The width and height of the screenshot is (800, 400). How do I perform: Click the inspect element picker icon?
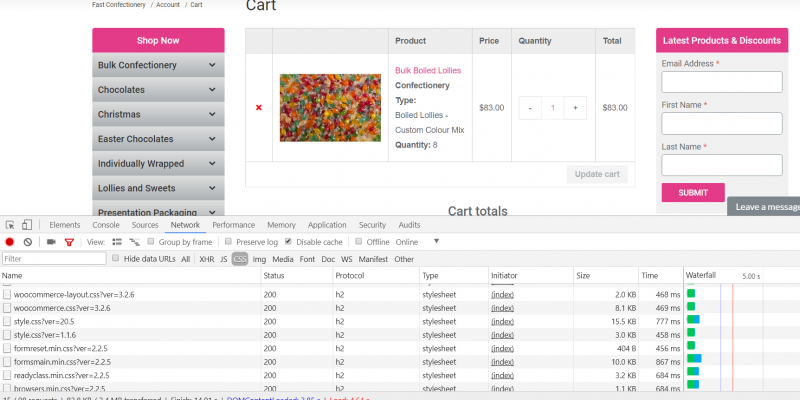(x=10, y=225)
